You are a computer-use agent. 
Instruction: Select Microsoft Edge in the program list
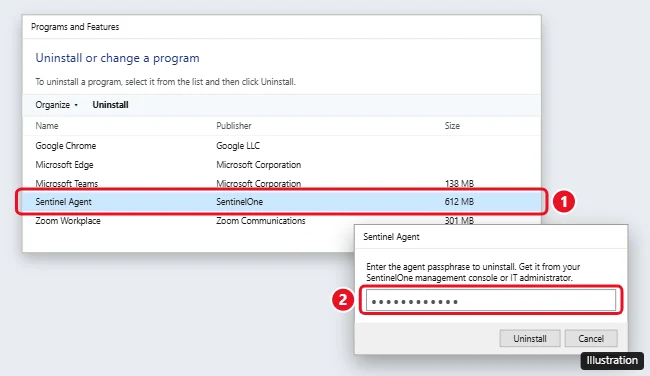(64, 165)
